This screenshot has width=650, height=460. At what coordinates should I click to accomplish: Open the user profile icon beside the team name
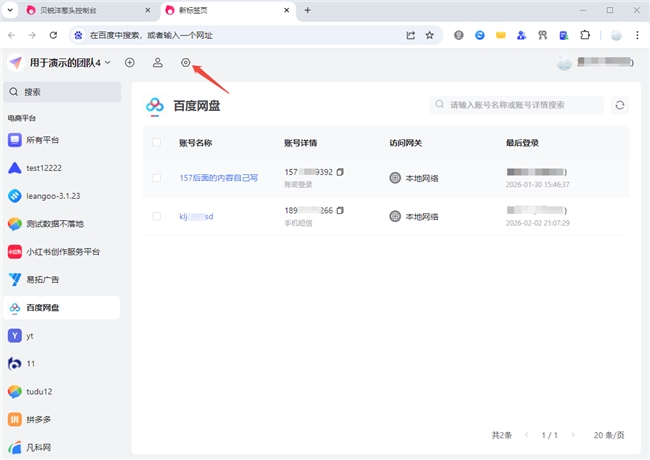pyautogui.click(x=158, y=63)
